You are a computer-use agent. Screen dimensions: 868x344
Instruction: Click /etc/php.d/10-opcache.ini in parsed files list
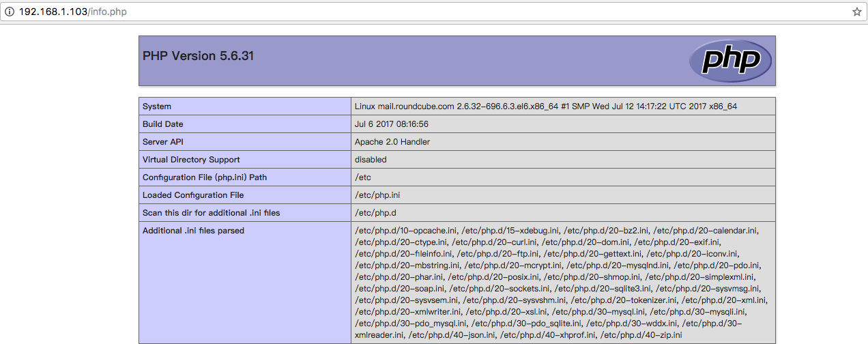click(x=407, y=231)
